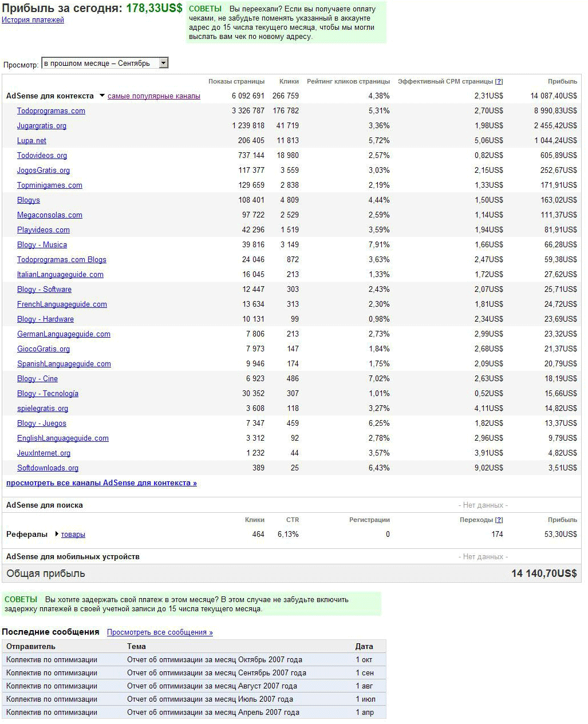Open the Jugargratis.org channel
588x724 pixels.
coord(42,126)
